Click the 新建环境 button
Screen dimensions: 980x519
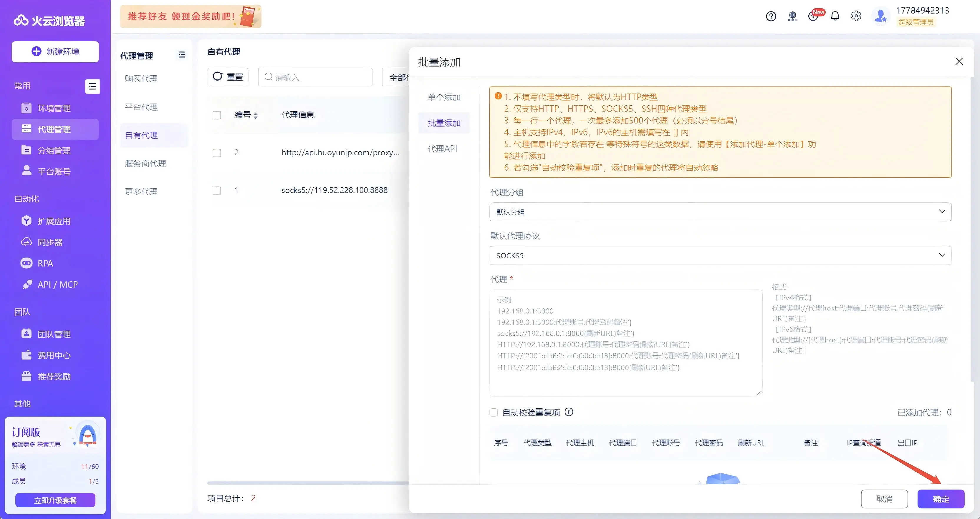click(x=55, y=52)
